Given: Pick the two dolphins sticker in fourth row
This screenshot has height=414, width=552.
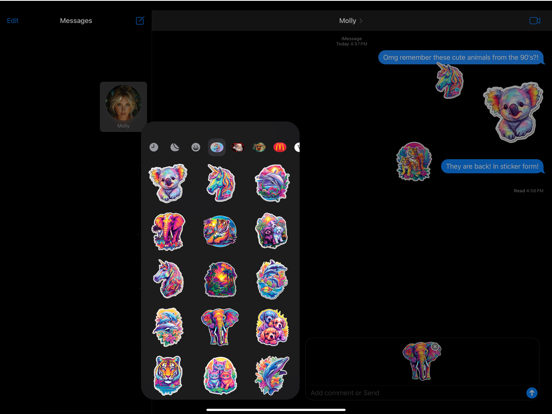Looking at the screenshot, I should tap(168, 327).
